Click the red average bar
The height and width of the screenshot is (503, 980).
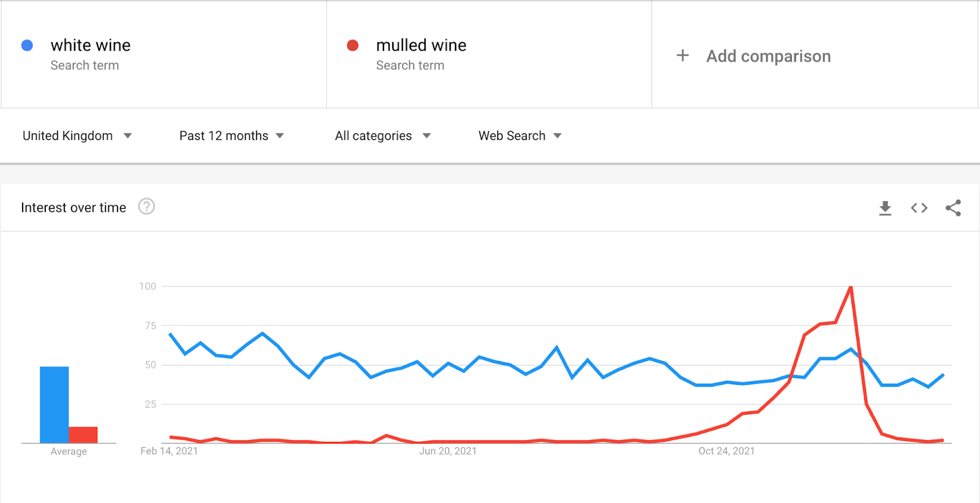point(83,434)
